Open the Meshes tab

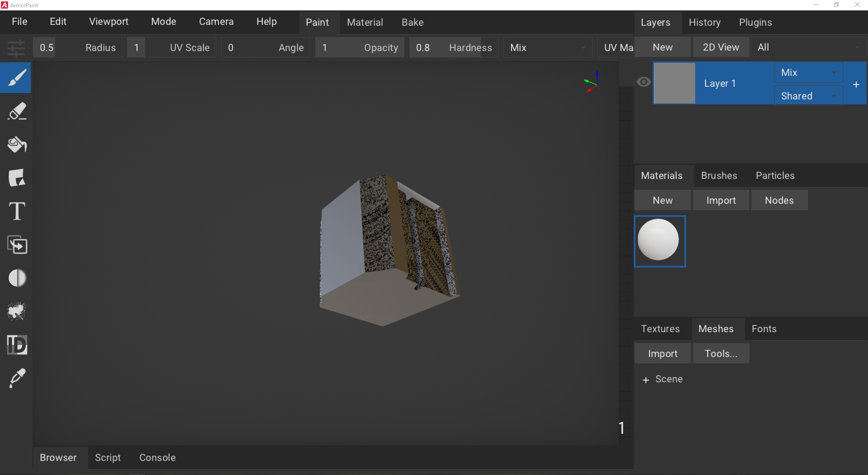click(716, 329)
